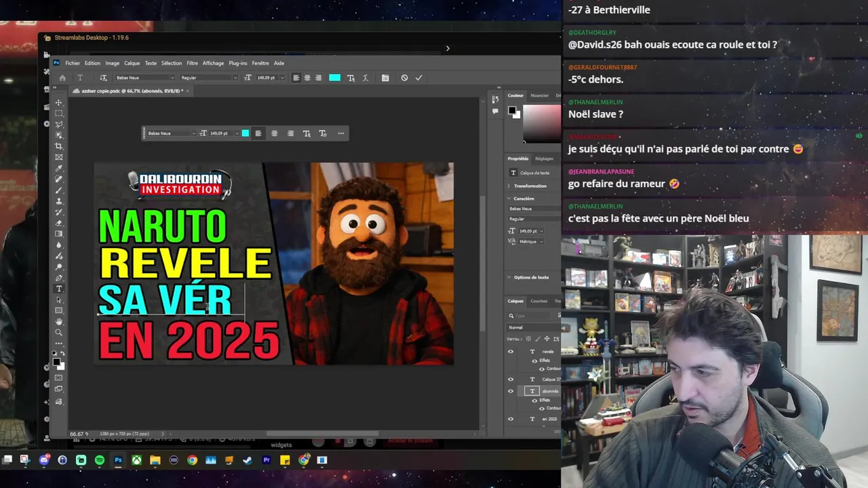Cancel current text edits icon
868x488 pixels.
pyautogui.click(x=404, y=78)
